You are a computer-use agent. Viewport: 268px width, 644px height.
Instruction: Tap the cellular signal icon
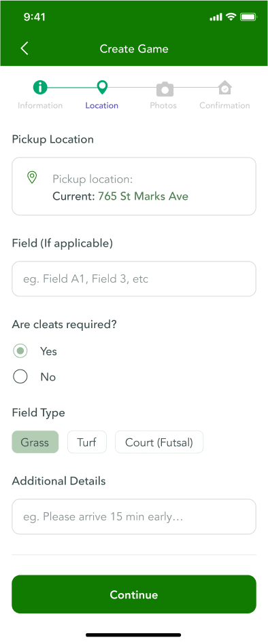[216, 17]
